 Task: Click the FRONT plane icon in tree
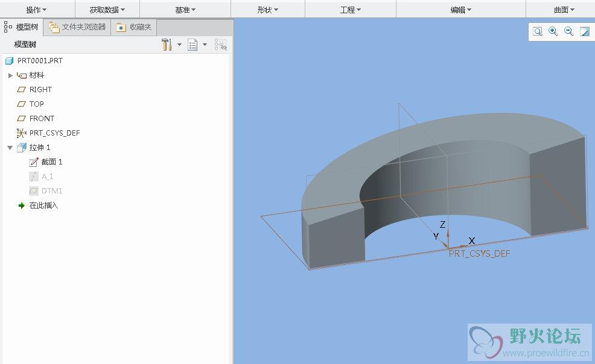pos(22,119)
